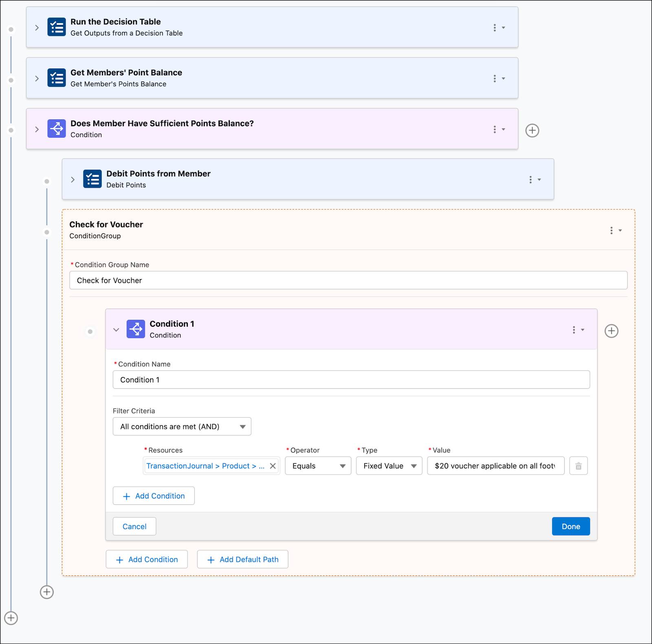Click the Condition Group Name input field

point(348,280)
